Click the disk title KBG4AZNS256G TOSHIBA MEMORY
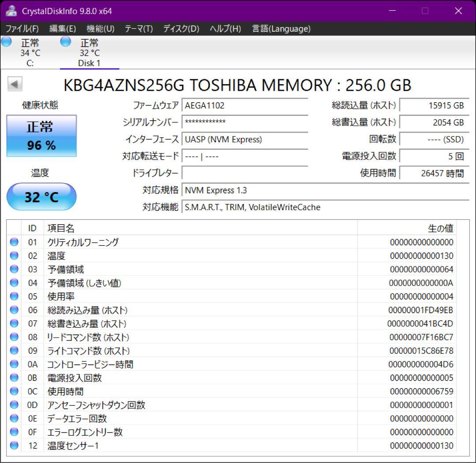Screen dimensions: 476x463 238,85
